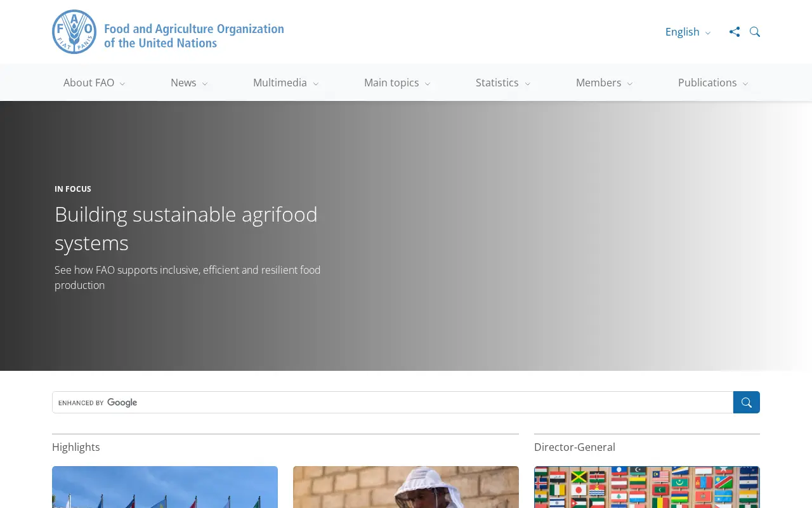Click the FAO logo emblem
Screen dimensions: 812x508
[x=74, y=32]
